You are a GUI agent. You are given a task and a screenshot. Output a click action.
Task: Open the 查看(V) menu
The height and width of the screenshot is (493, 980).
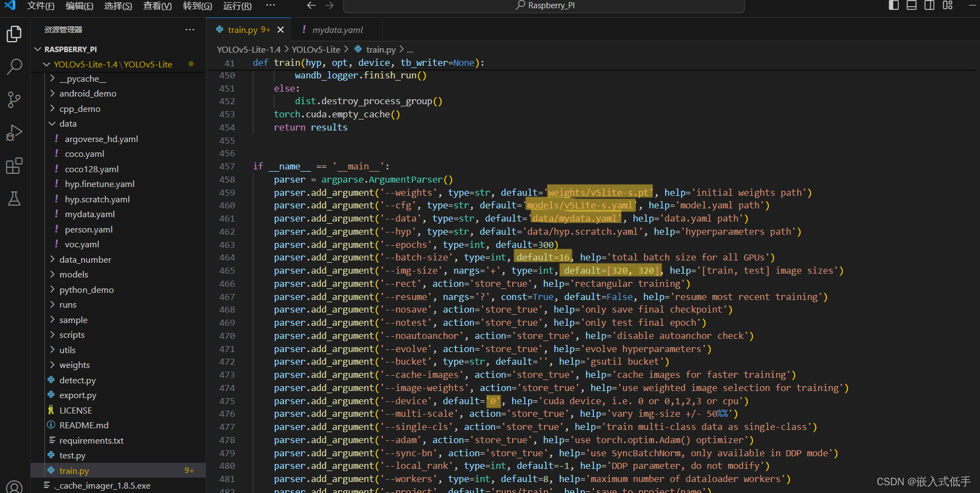click(x=157, y=6)
